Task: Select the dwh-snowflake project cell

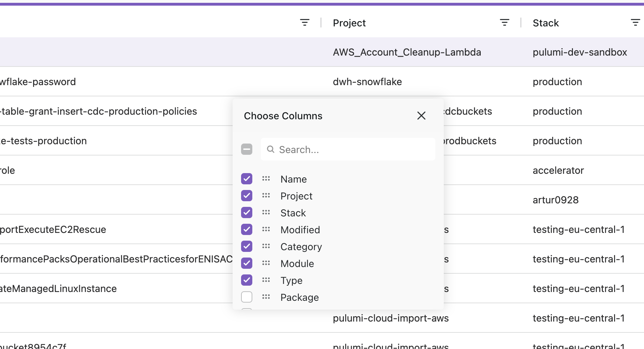Action: [367, 82]
